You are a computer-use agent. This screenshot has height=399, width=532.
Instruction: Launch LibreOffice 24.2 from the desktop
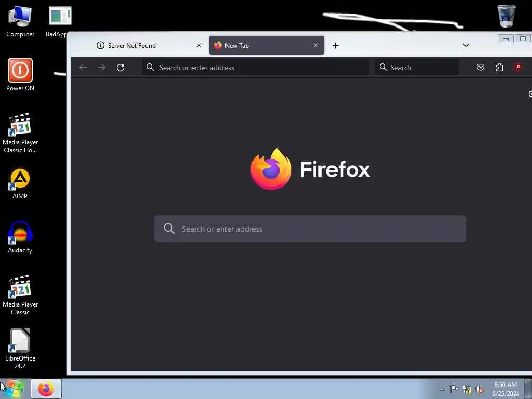coord(20,349)
